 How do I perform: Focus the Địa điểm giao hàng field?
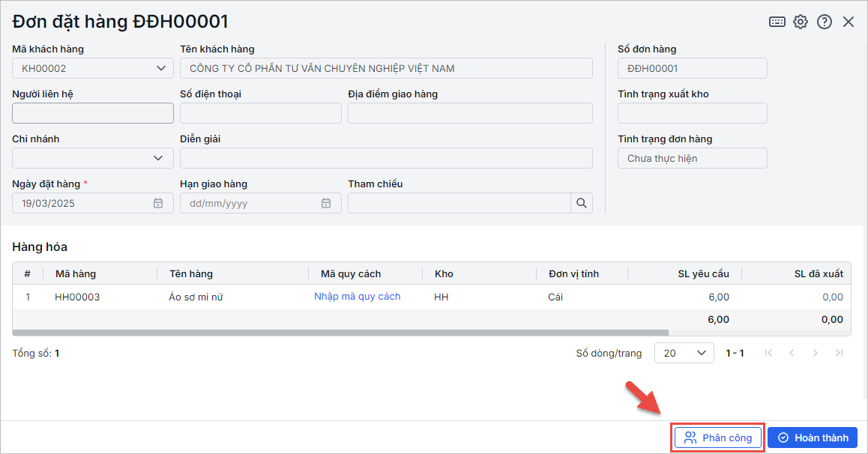(470, 113)
